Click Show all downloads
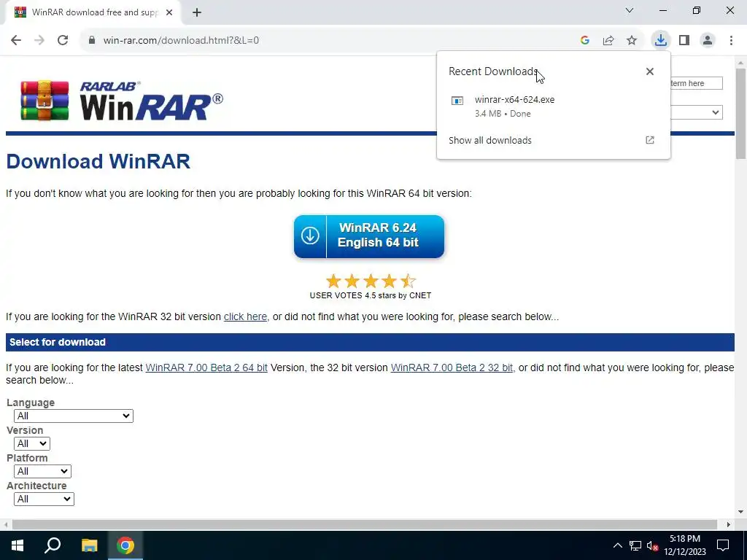 [489, 141]
